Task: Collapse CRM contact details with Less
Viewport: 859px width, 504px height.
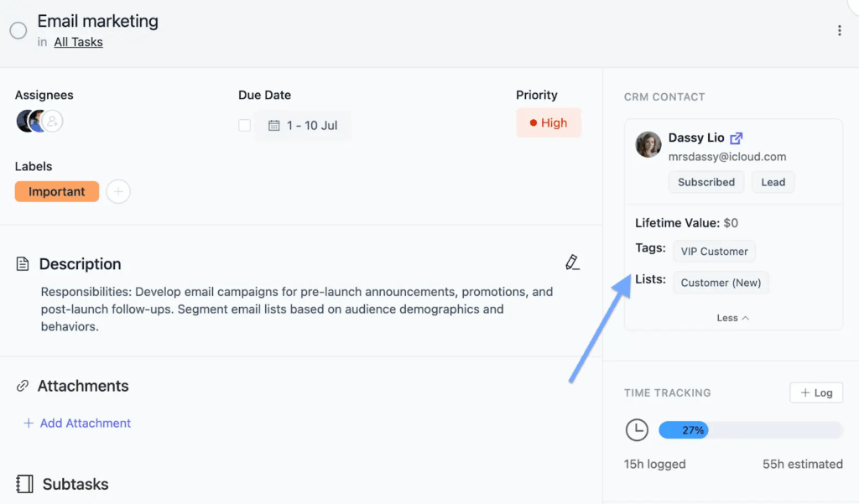Action: [732, 317]
